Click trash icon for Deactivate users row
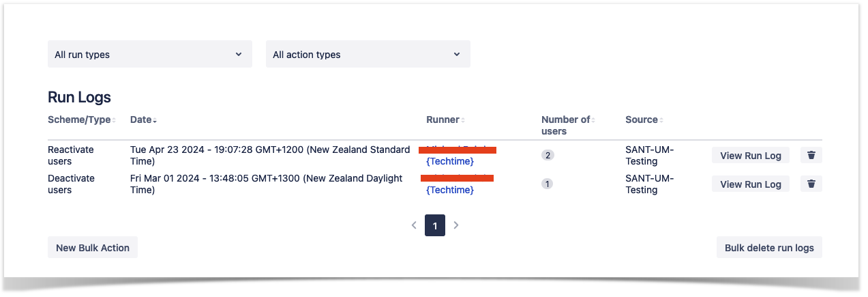The image size is (868, 297). (811, 184)
